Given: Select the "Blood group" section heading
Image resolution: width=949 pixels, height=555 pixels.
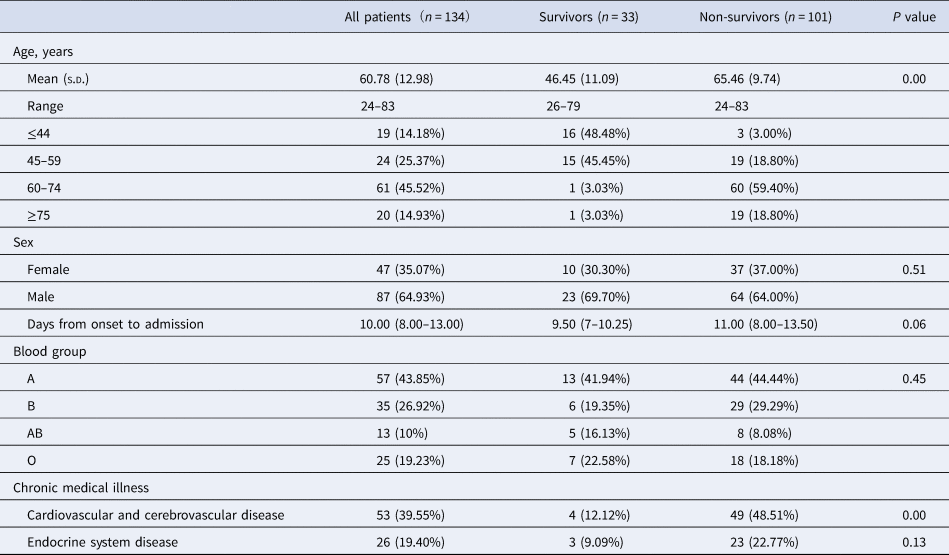Looking at the screenshot, I should 47,351.
